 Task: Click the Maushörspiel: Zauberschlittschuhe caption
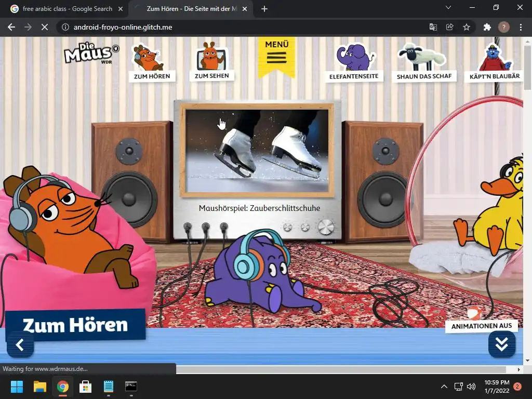click(259, 208)
